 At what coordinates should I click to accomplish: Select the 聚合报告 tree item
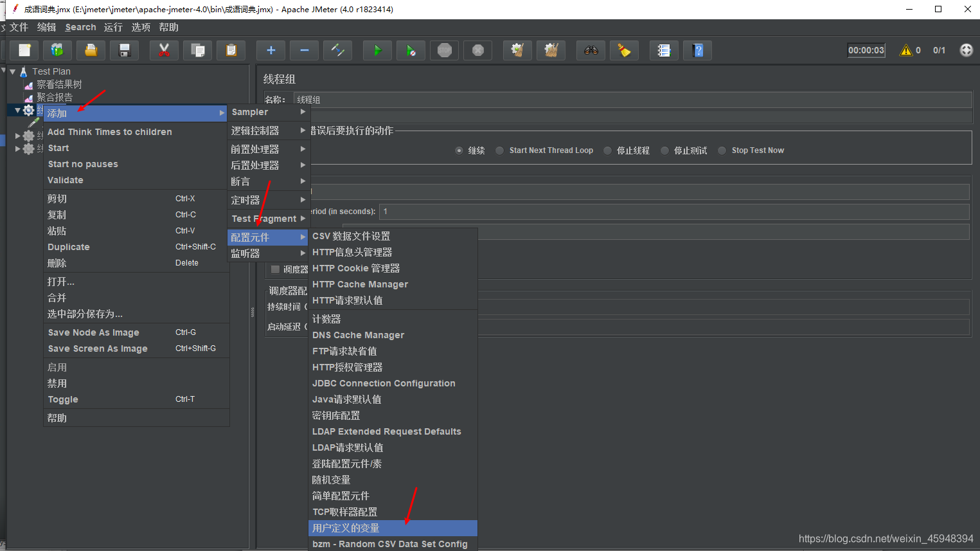55,97
